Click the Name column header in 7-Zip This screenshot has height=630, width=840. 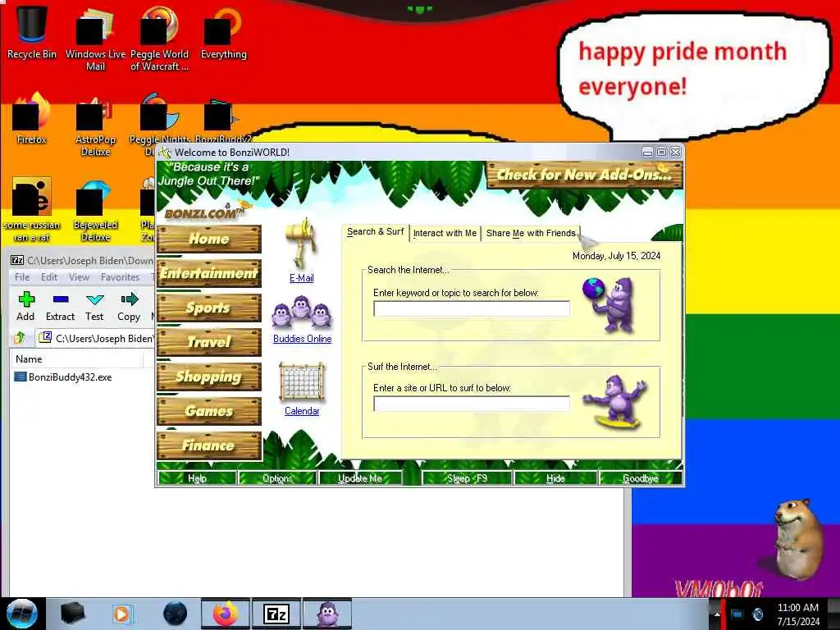76,359
